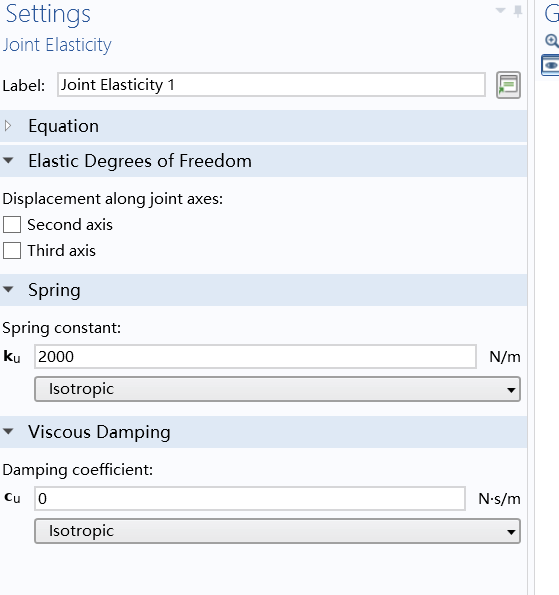The width and height of the screenshot is (559, 595).
Task: Click the Joint Elasticity heading
Action: (57, 45)
